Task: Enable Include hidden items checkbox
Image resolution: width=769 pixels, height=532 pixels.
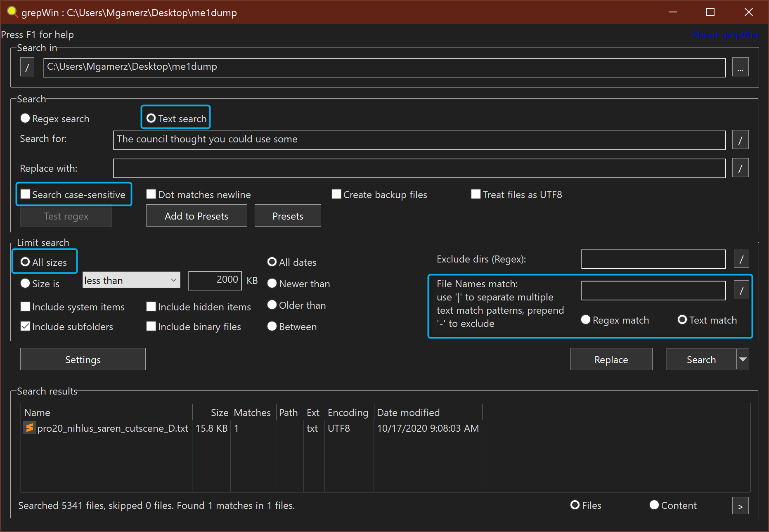Action: click(x=151, y=307)
